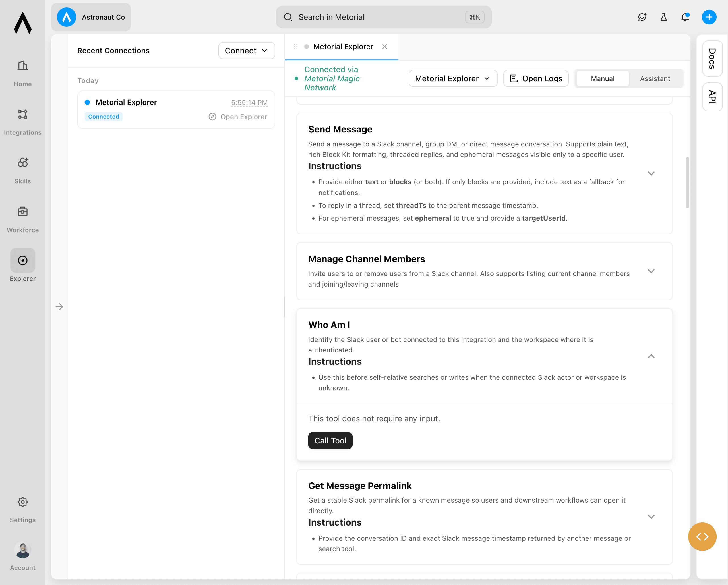This screenshot has width=728, height=585.
Task: Click the ⌘K shortcut badge
Action: (x=474, y=17)
